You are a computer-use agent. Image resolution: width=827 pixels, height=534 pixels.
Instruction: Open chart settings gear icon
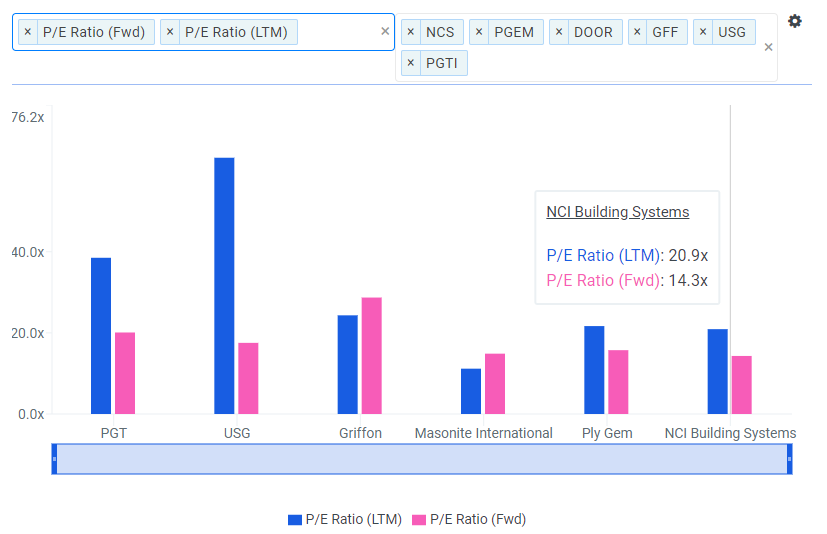[795, 21]
